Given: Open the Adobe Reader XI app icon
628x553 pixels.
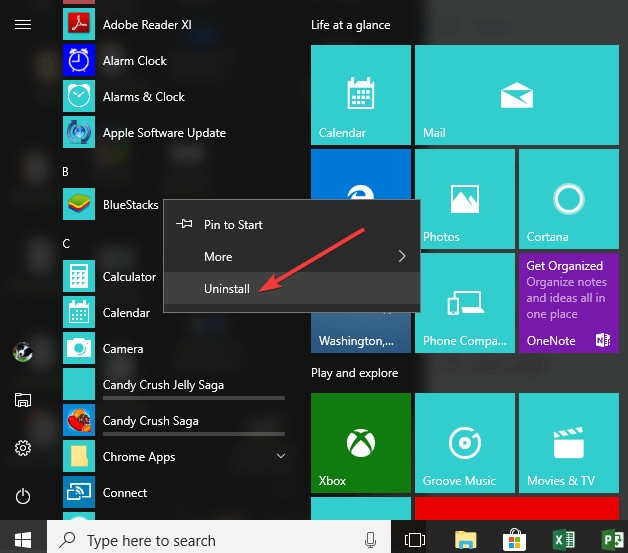Looking at the screenshot, I should [x=79, y=24].
